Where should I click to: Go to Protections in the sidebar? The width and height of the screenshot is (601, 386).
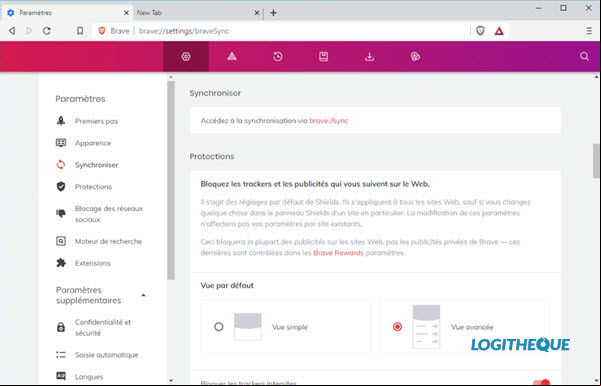[94, 187]
